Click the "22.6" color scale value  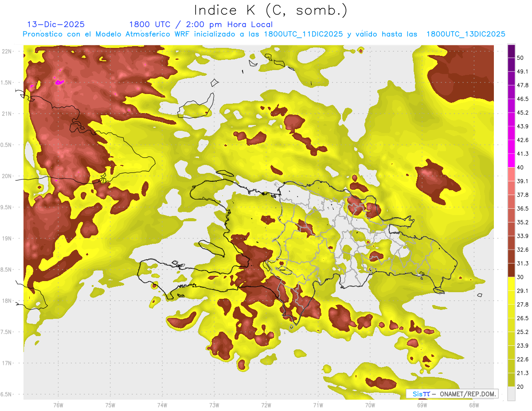(523, 360)
